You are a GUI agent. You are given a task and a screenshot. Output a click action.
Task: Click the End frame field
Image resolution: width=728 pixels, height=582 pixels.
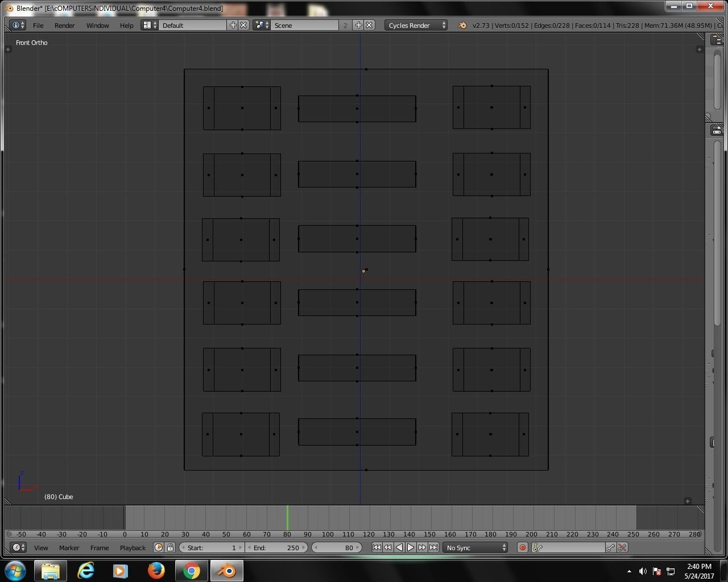(x=276, y=547)
